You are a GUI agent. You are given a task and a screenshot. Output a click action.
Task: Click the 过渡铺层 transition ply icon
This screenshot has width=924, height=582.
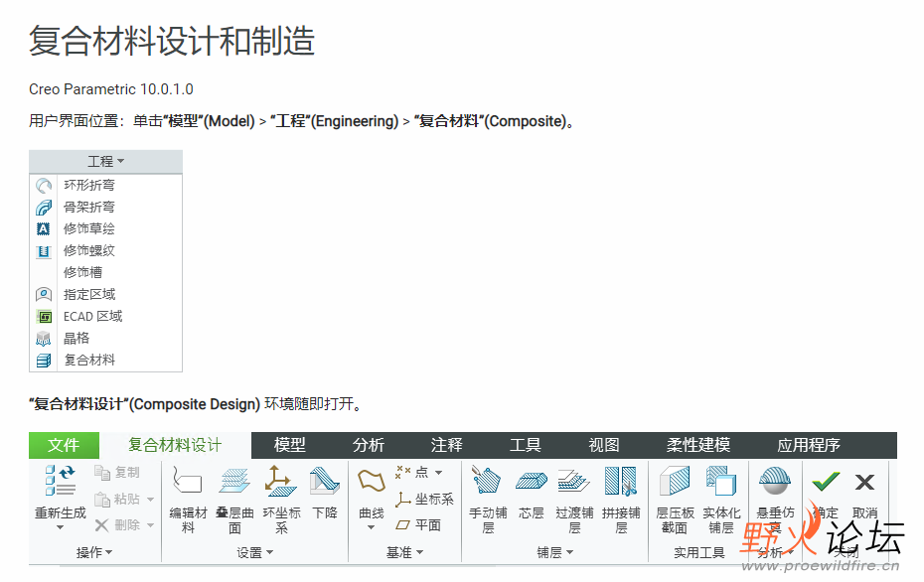[574, 481]
